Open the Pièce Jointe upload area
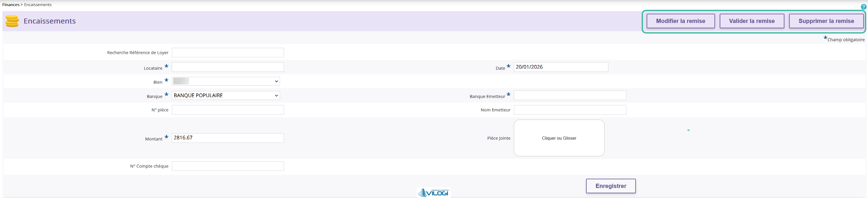This screenshot has width=868, height=198. [559, 138]
